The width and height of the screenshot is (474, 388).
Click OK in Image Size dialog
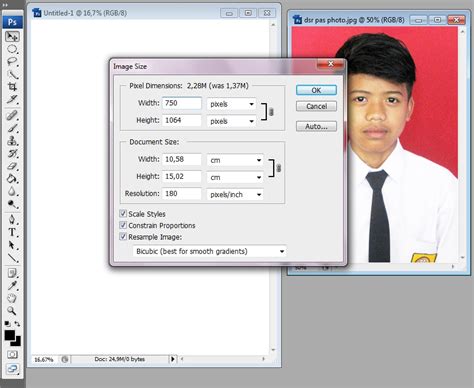(x=316, y=90)
